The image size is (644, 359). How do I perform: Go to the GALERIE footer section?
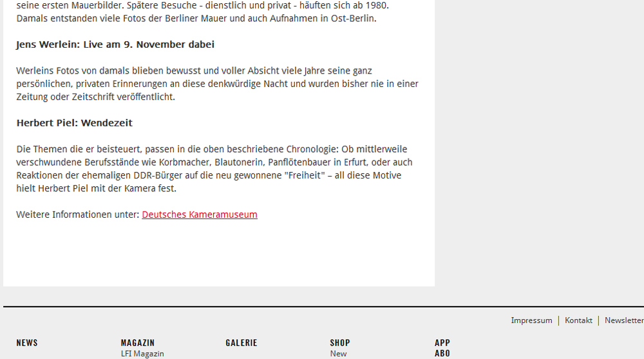(x=241, y=343)
